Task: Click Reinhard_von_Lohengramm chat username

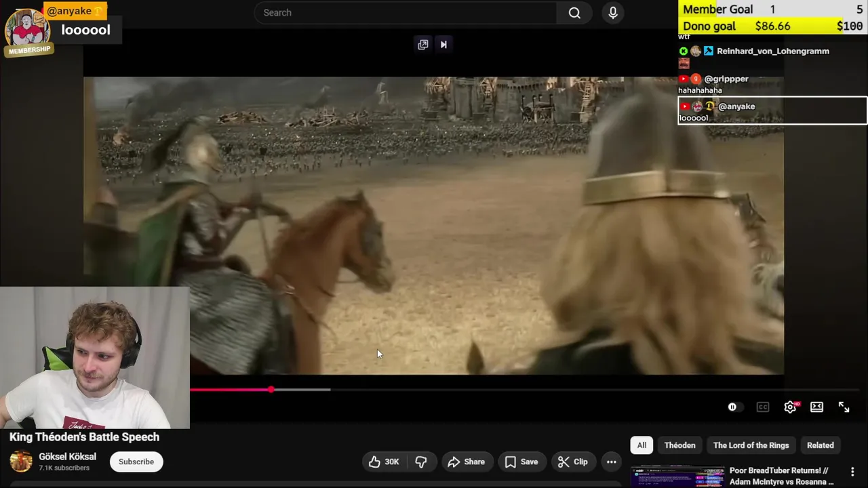Action: point(772,51)
